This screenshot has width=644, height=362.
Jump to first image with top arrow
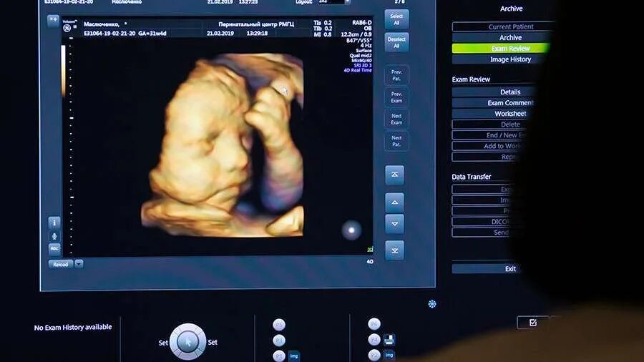(395, 175)
